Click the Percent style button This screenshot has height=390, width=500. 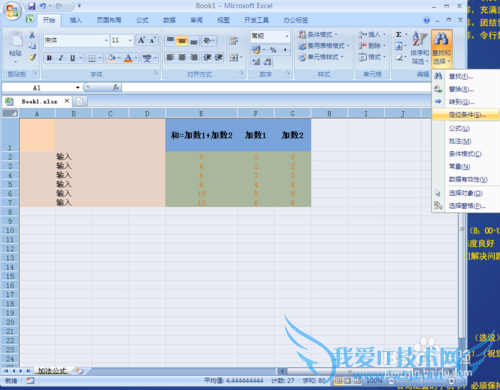pos(273,50)
